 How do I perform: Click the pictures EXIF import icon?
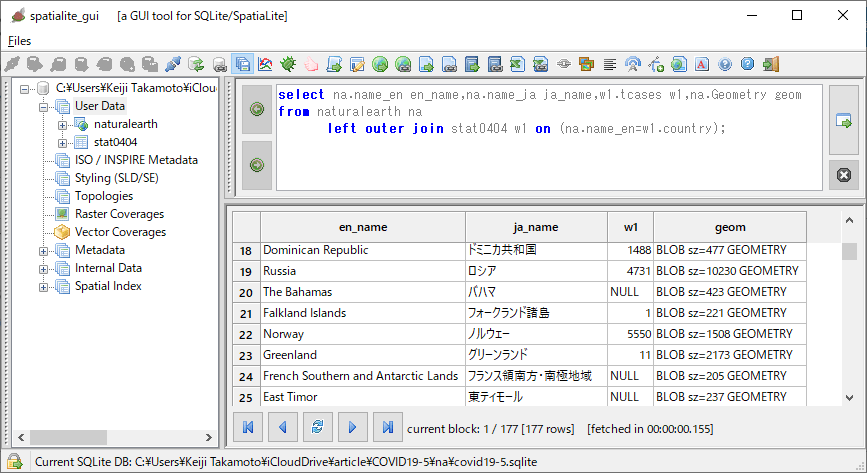[587, 64]
